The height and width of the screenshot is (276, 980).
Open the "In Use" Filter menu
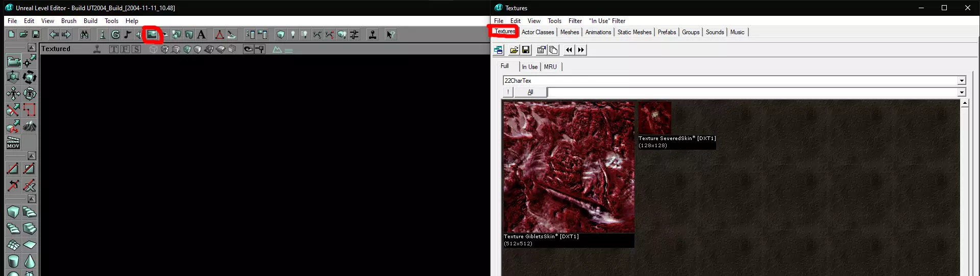(x=607, y=21)
